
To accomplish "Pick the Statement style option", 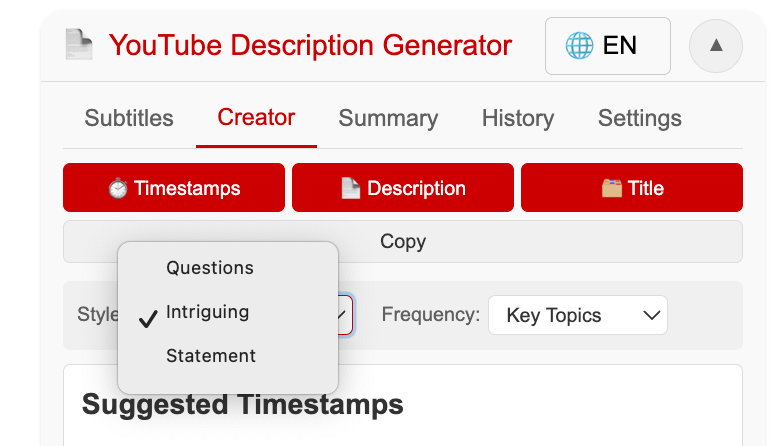I will 211,356.
